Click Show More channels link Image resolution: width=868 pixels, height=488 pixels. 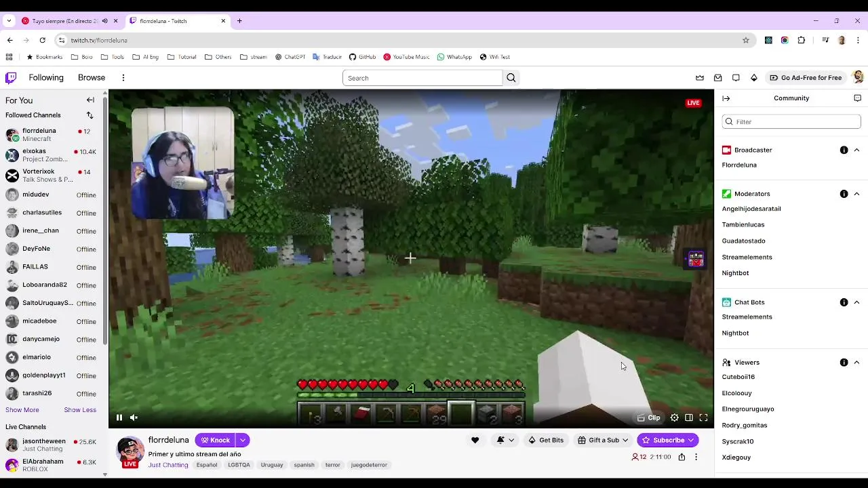[22, 410]
